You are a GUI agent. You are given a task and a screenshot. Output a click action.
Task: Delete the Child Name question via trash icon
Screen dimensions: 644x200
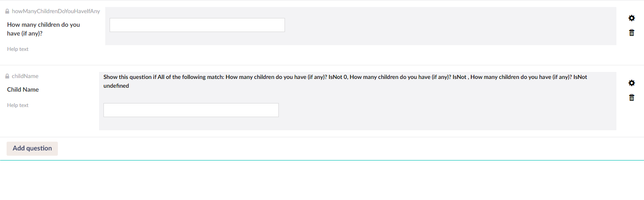pos(632,97)
